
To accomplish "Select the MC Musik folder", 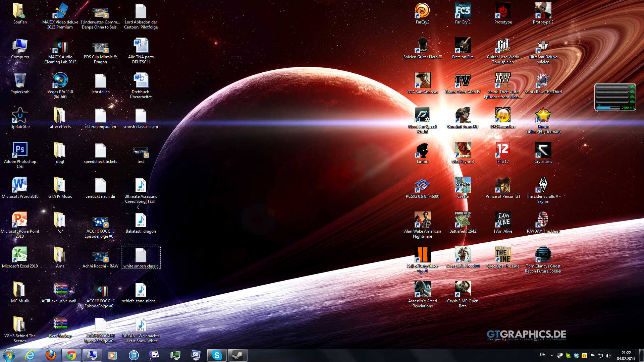I will [20, 292].
